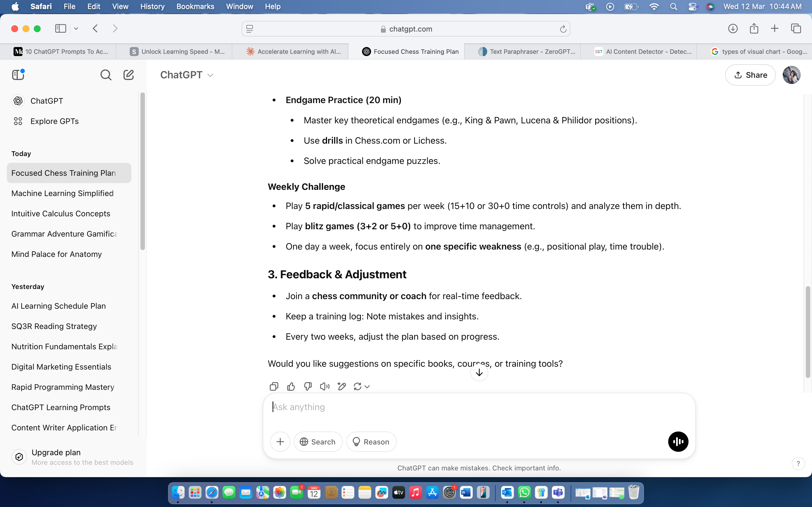Play the response with read aloud
This screenshot has height=507, width=812.
pos(325,387)
